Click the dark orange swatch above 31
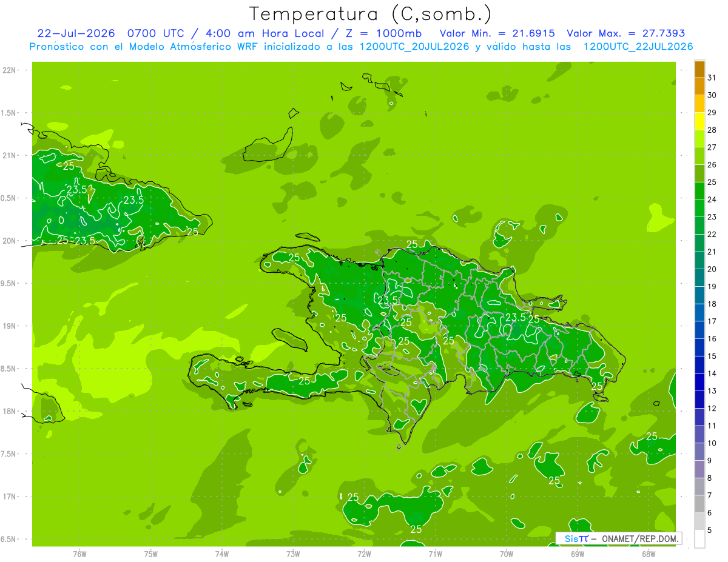The height and width of the screenshot is (562, 728). (699, 69)
